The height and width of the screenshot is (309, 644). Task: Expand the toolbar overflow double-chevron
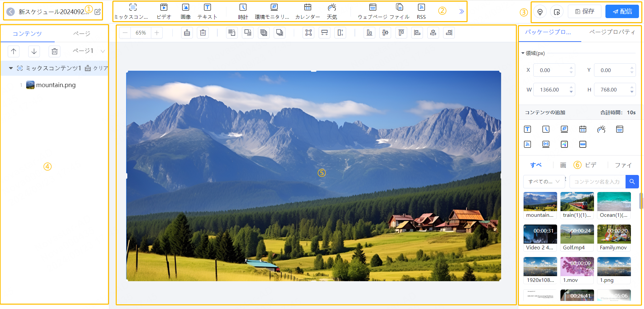[462, 11]
